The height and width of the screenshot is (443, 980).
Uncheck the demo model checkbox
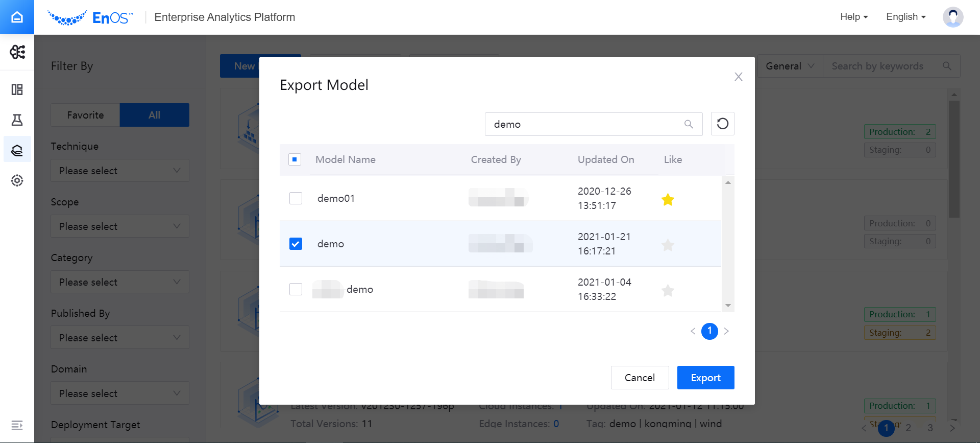tap(296, 244)
